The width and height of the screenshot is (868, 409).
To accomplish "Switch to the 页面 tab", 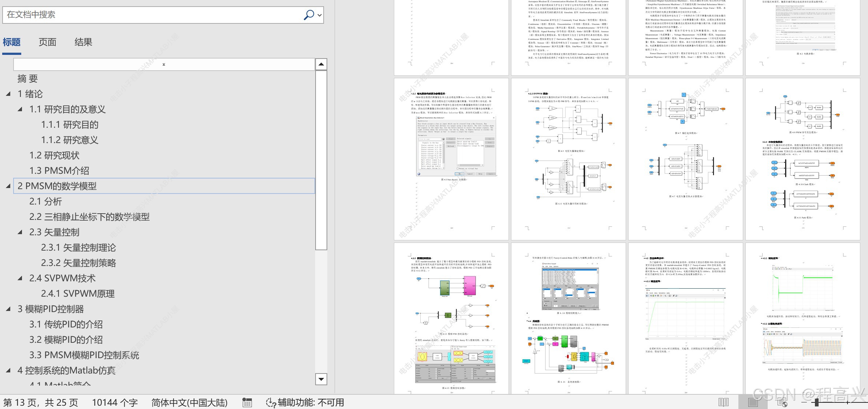I will tap(47, 42).
